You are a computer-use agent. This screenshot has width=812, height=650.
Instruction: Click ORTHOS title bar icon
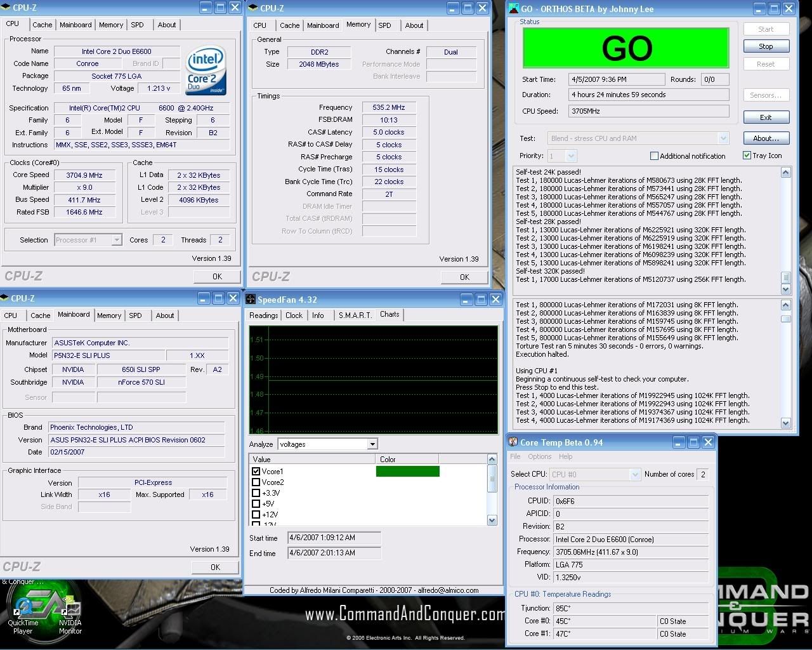coord(514,9)
